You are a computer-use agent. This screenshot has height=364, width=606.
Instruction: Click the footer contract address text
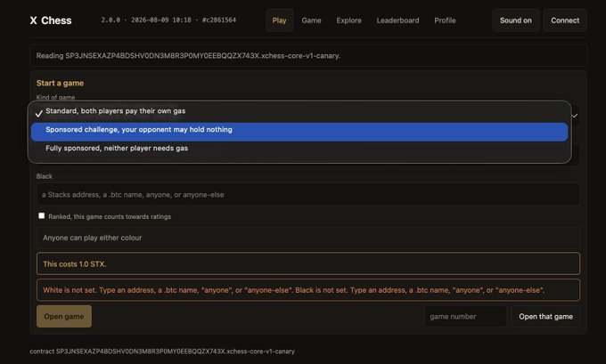[162, 352]
